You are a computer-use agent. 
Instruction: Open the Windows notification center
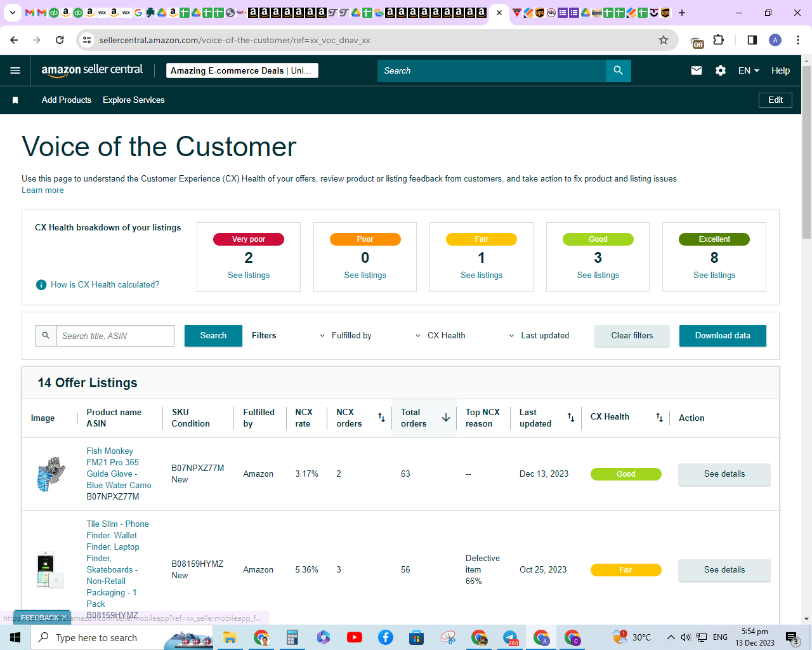point(792,637)
